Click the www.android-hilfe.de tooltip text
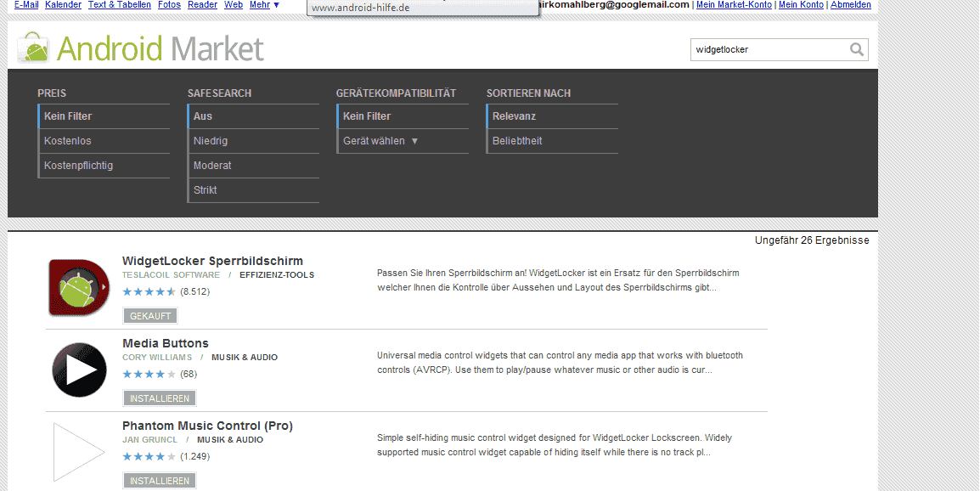The width and height of the screenshot is (980, 491). click(x=361, y=8)
